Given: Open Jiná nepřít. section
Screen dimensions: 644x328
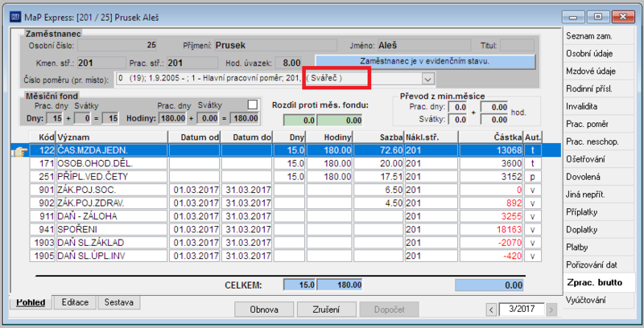Looking at the screenshot, I should pos(598,195).
